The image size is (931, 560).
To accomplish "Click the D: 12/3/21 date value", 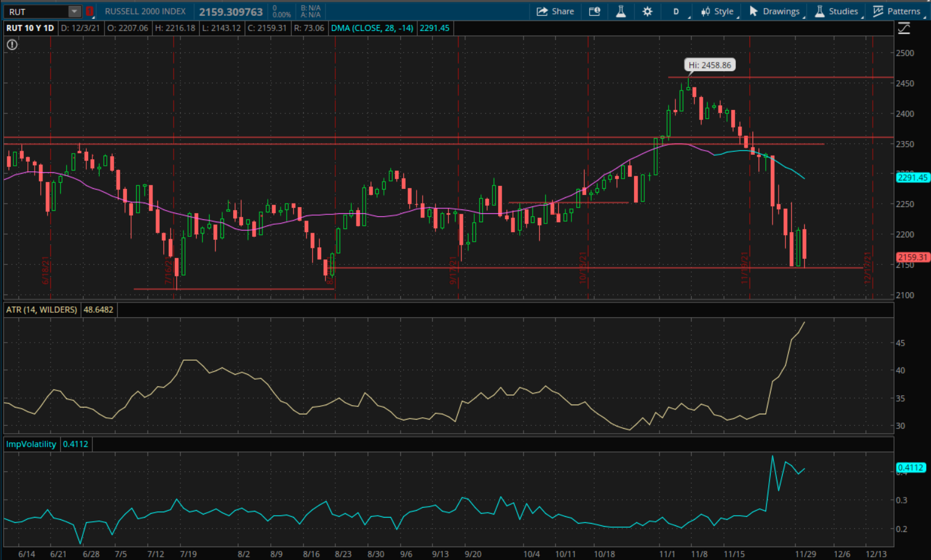I will tap(81, 28).
